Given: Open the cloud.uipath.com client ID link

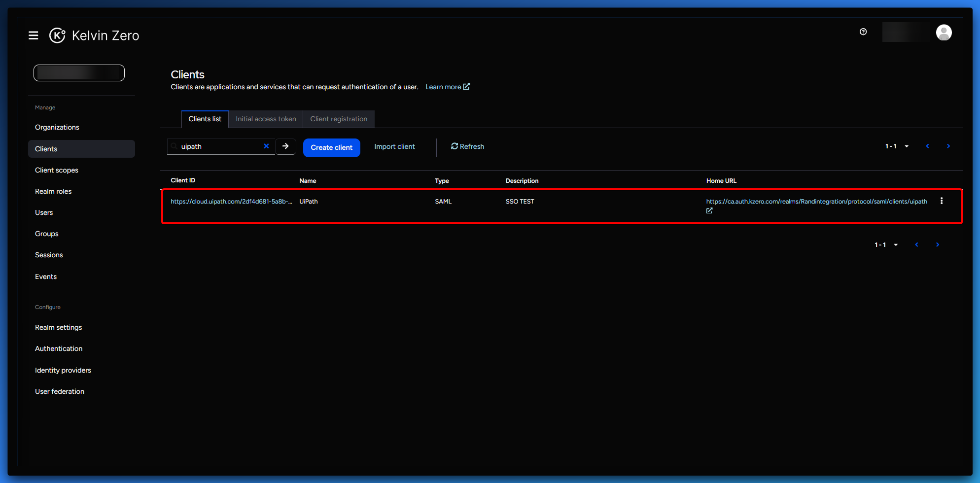Looking at the screenshot, I should pyautogui.click(x=231, y=202).
